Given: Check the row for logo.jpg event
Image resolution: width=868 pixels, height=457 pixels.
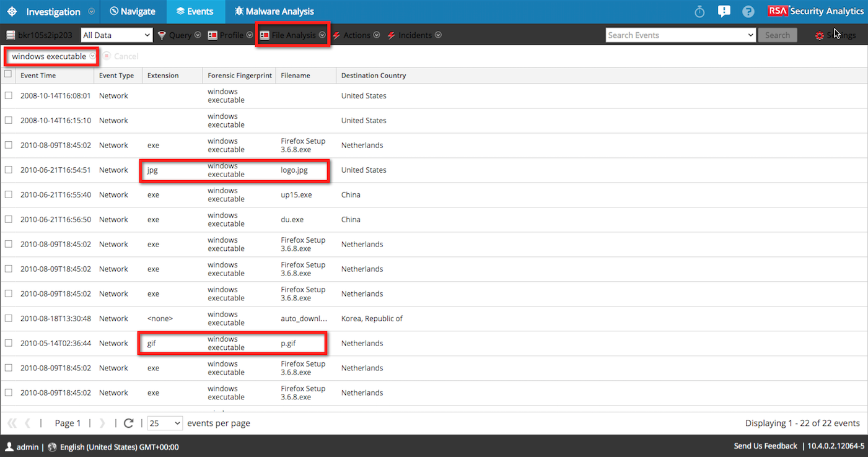Looking at the screenshot, I should 8,170.
